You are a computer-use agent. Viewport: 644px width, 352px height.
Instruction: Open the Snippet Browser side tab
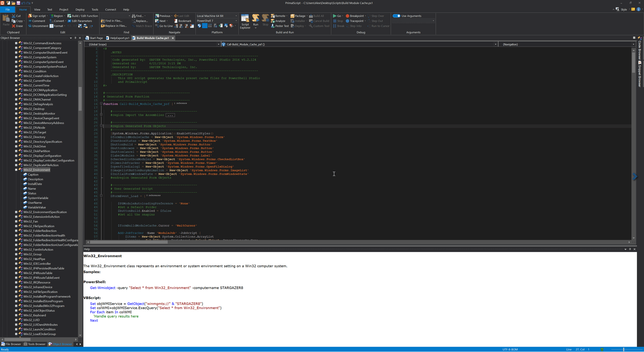point(640,74)
